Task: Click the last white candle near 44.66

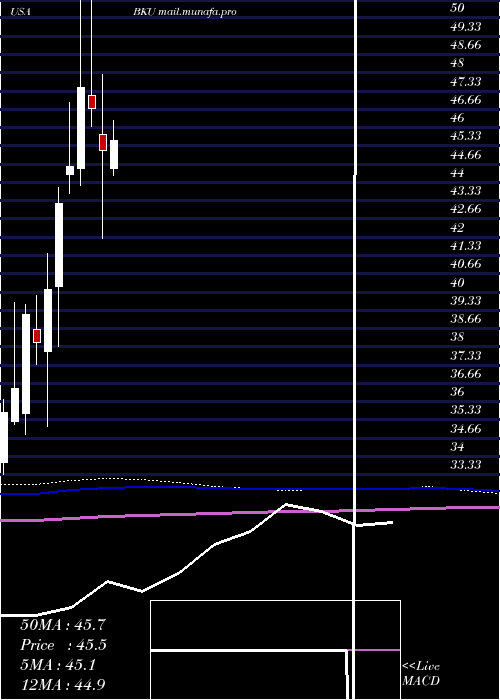Action: (114, 154)
